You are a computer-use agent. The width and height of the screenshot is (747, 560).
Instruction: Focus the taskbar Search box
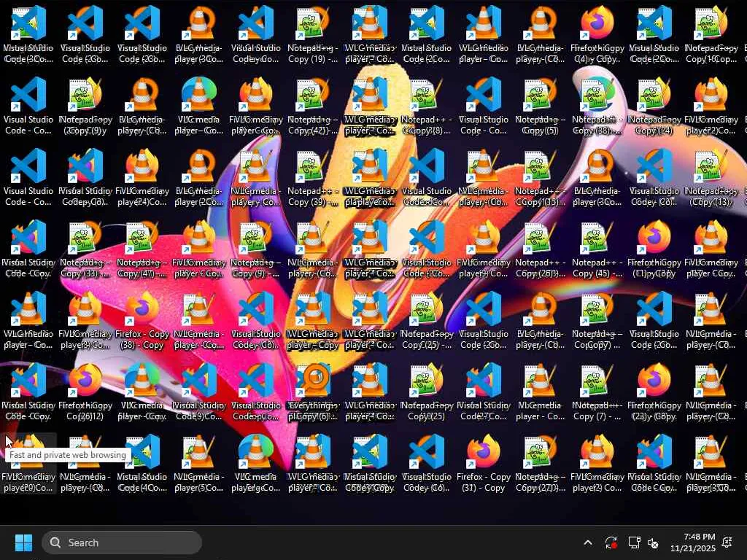[x=122, y=542]
